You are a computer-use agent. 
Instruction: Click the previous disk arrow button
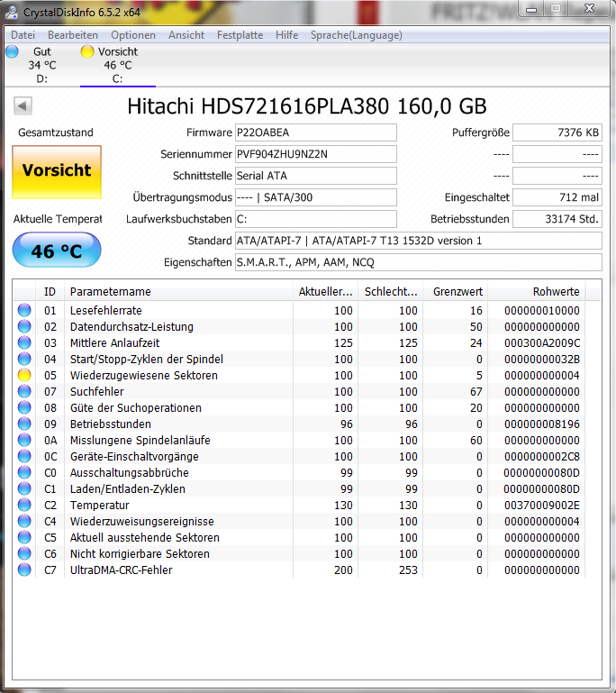(x=23, y=105)
